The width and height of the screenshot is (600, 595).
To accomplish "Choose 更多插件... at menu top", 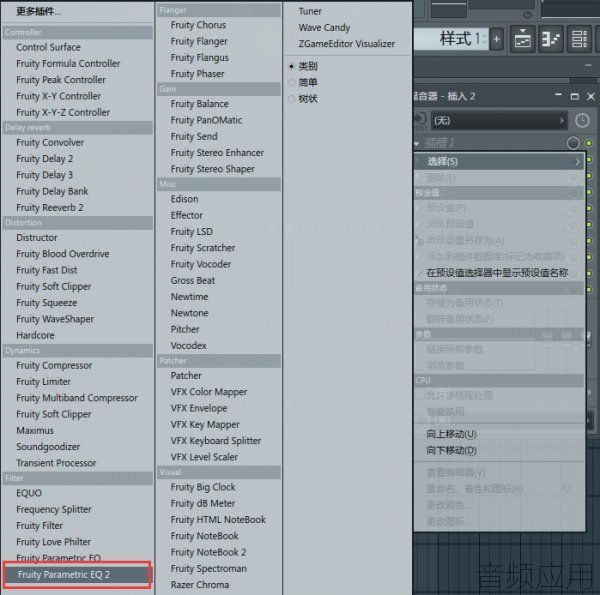I will coord(38,11).
